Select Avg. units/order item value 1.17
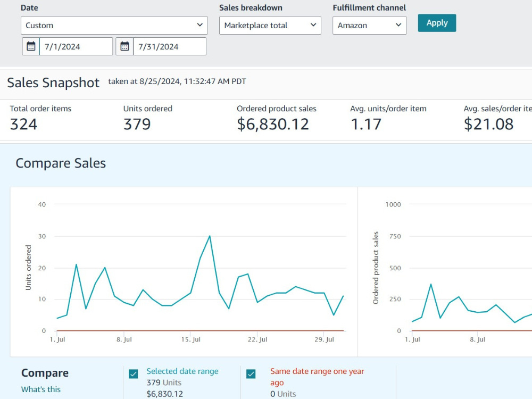 tap(366, 124)
